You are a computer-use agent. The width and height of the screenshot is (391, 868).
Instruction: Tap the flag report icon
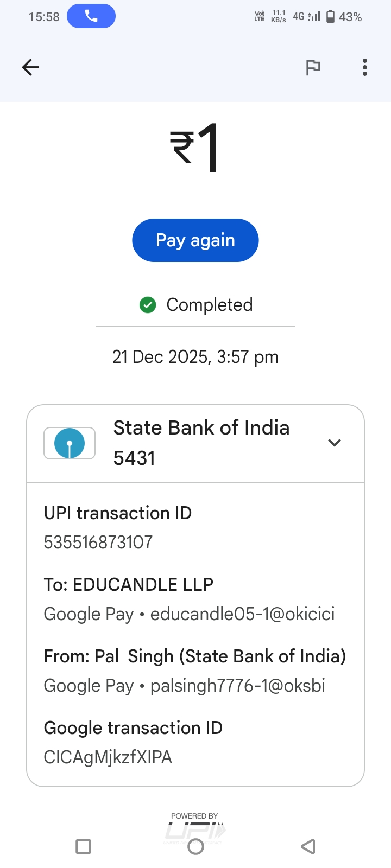point(313,67)
